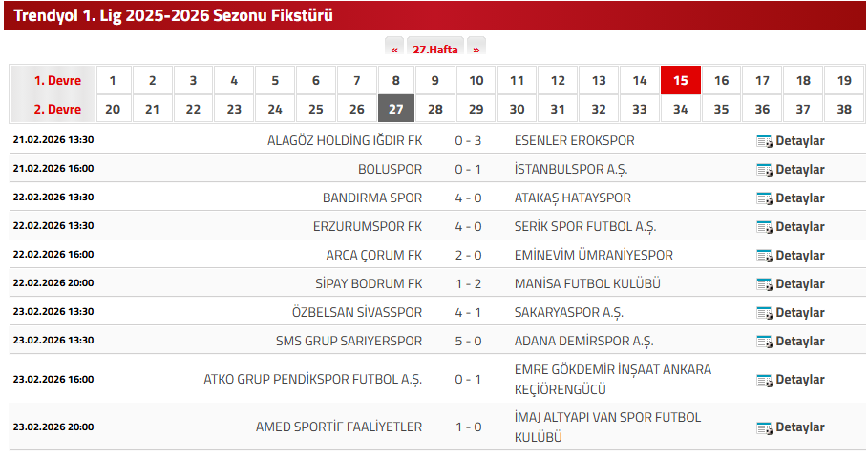
Task: Click details icon for Amed Sportif Faaliyetler match
Action: tap(764, 427)
